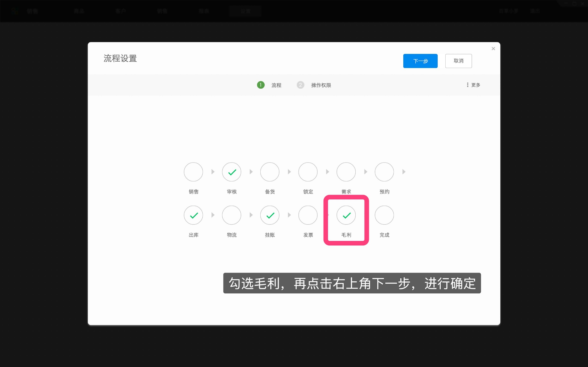Toggle the 销售 step circle
The width and height of the screenshot is (588, 367).
pos(193,172)
